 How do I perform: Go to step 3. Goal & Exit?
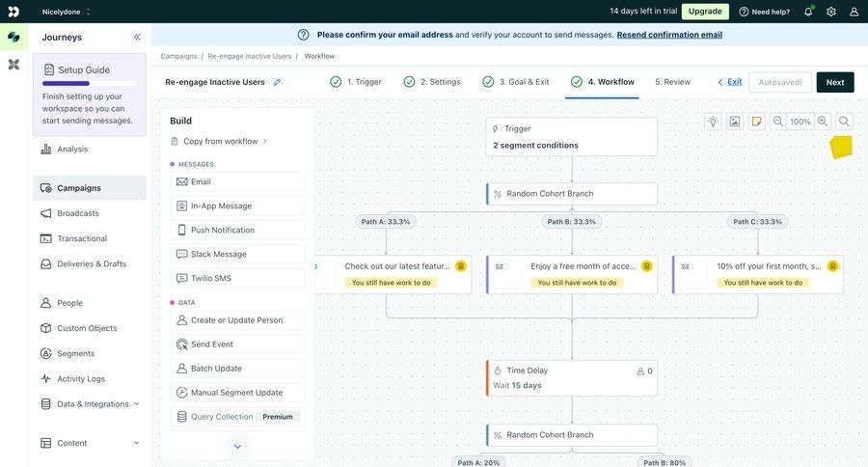pos(516,82)
